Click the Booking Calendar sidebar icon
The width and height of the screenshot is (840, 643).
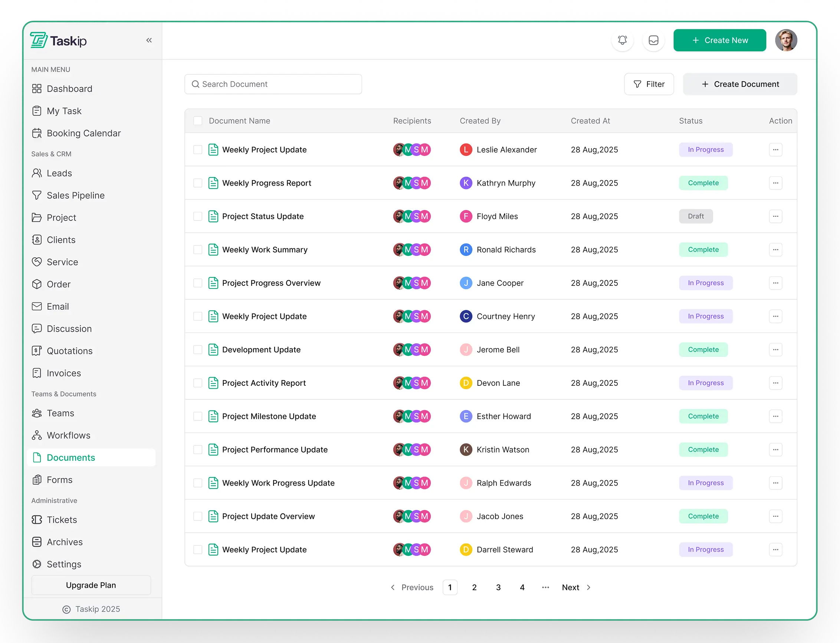tap(37, 133)
